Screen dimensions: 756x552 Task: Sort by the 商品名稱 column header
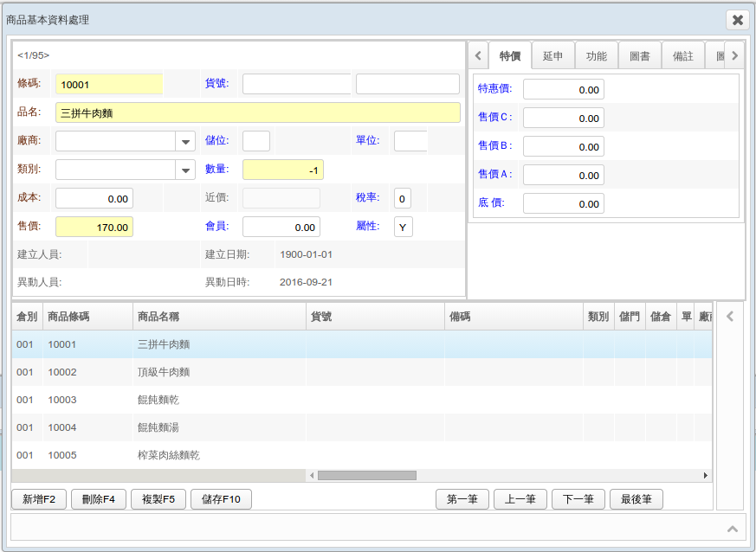(x=219, y=317)
